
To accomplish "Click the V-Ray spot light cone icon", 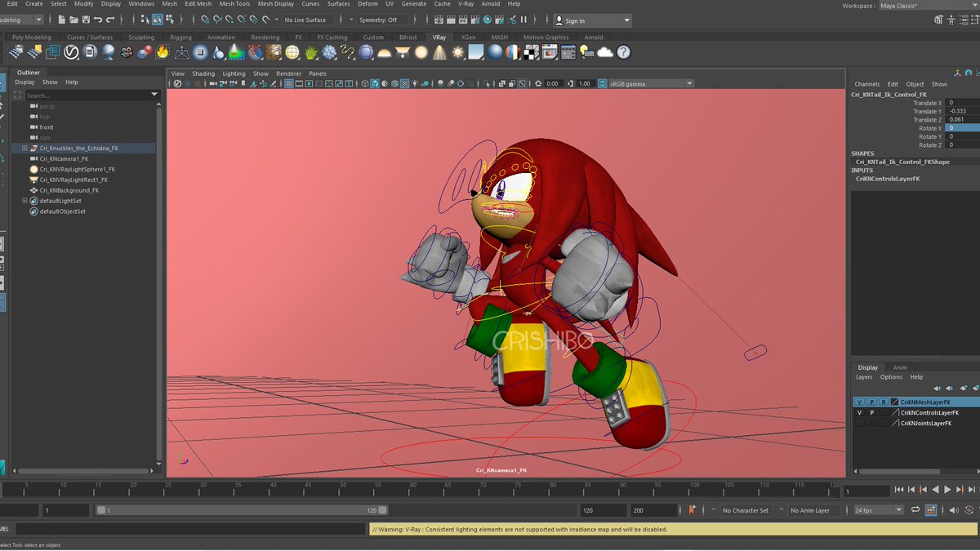I will pos(439,52).
